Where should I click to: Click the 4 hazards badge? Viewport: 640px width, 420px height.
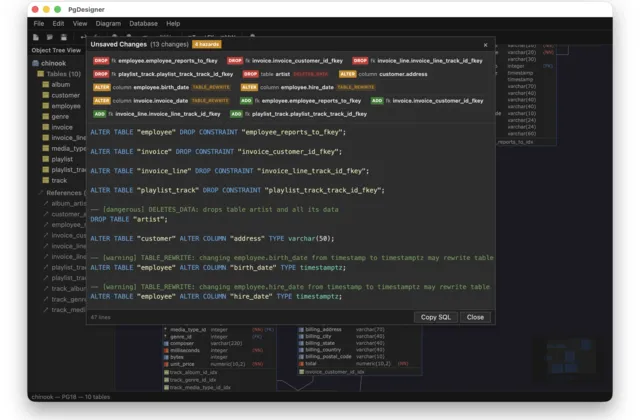[x=207, y=44]
